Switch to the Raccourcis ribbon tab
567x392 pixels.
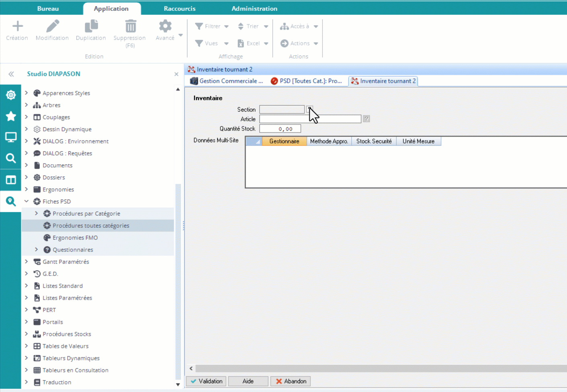[x=179, y=8]
